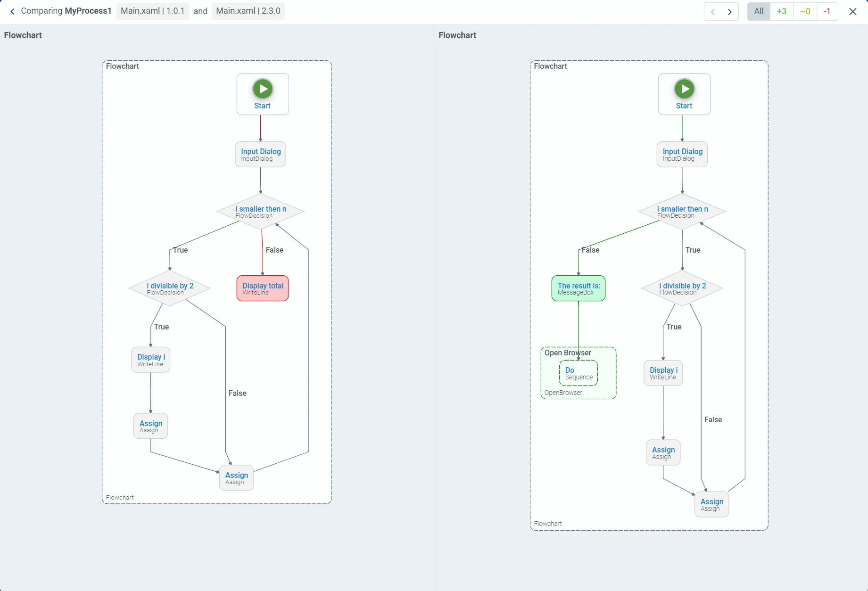The height and width of the screenshot is (591, 868).
Task: Close the comparison view
Action: [853, 12]
